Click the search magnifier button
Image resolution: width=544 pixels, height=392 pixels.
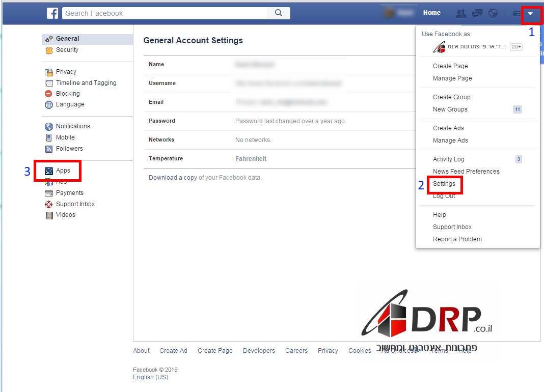(278, 13)
